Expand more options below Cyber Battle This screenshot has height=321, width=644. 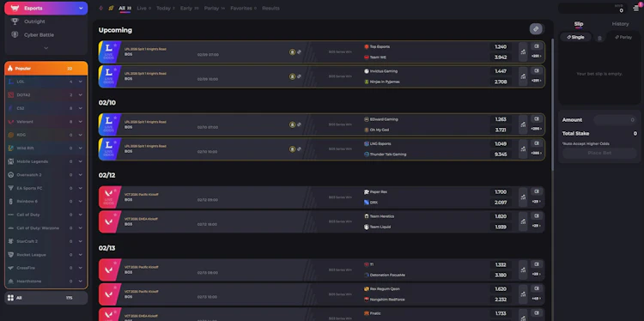point(46,48)
